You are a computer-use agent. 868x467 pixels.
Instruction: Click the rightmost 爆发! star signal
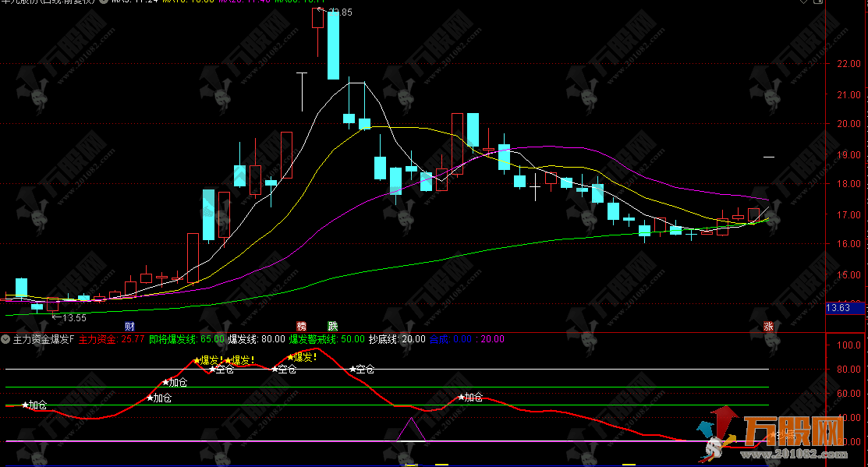click(x=302, y=357)
